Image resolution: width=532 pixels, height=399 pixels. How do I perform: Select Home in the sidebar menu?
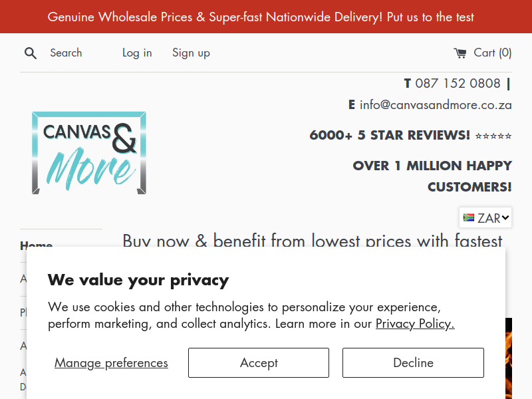pyautogui.click(x=36, y=245)
